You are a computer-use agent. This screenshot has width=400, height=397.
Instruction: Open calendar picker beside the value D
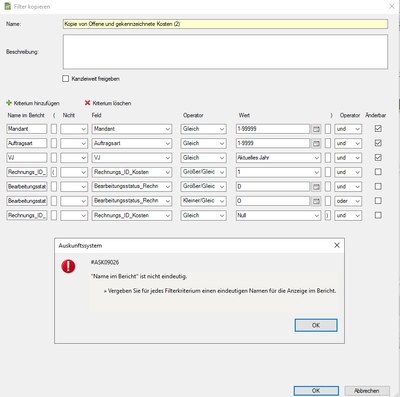tap(316, 187)
